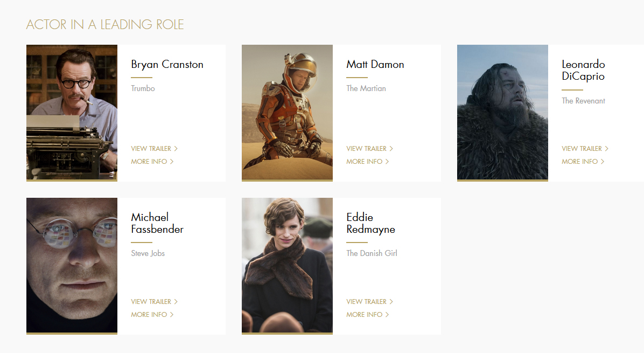Screen dimensions: 644x353
Task: Select the Leonardo DiCaprio name heading
Action: click(583, 70)
